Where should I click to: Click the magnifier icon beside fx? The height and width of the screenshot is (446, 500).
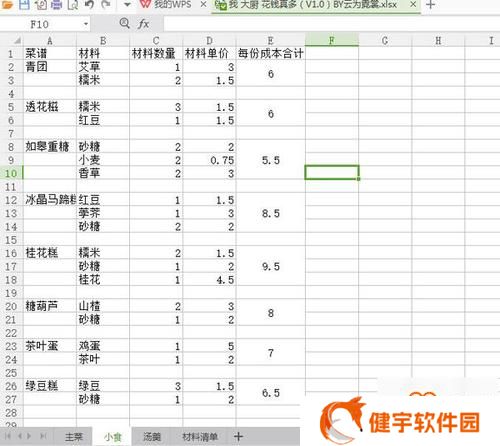tap(124, 23)
